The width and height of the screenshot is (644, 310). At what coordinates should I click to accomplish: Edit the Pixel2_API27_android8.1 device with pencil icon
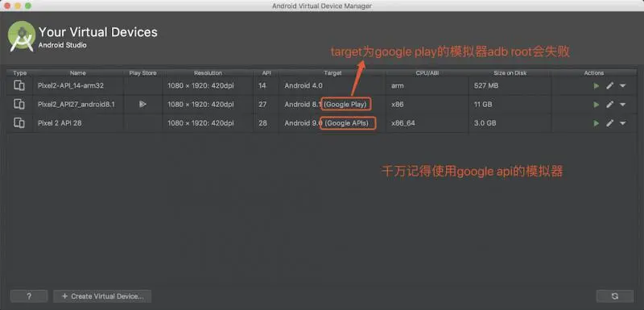pyautogui.click(x=610, y=105)
